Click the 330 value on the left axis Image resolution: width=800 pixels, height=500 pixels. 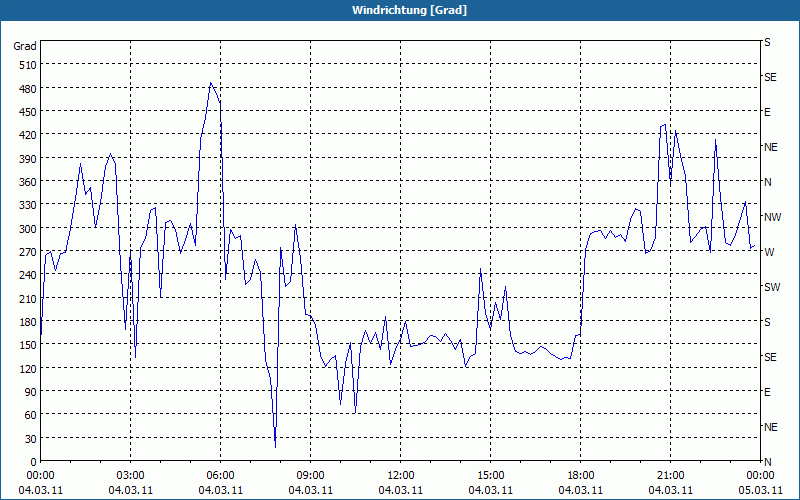tap(28, 205)
